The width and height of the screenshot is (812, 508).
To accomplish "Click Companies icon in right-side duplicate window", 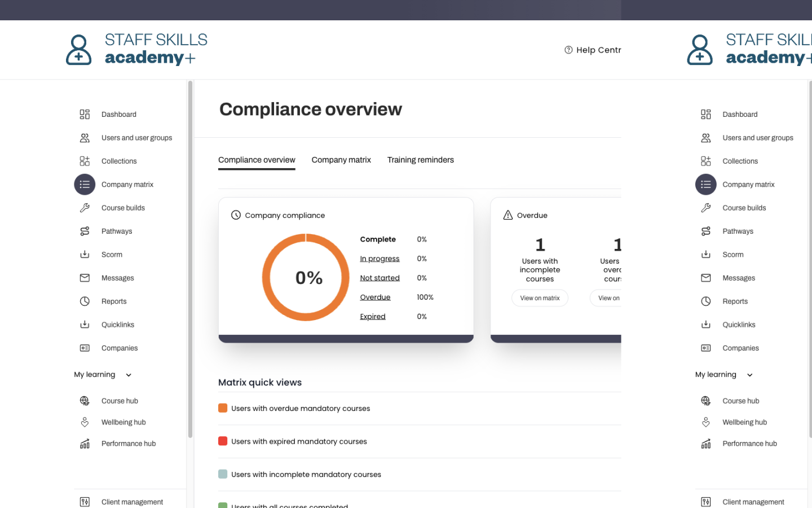I will [706, 348].
